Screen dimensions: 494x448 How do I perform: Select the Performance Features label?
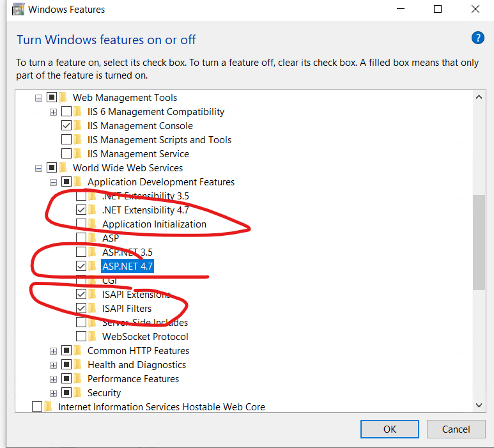(x=133, y=379)
